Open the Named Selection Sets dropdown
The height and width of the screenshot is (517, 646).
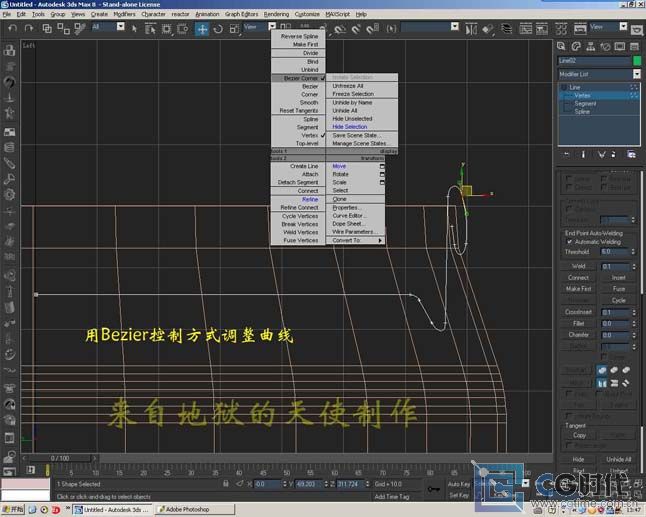click(x=455, y=27)
